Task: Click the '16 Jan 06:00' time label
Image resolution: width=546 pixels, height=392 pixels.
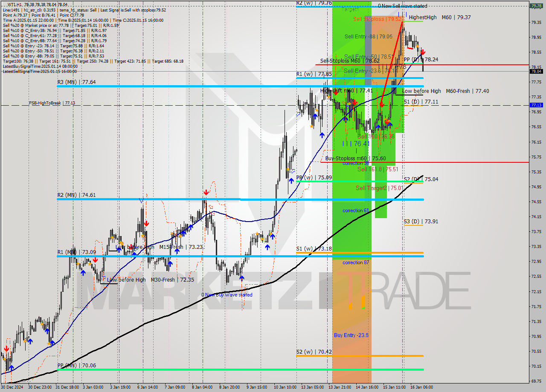Action: tap(421, 387)
